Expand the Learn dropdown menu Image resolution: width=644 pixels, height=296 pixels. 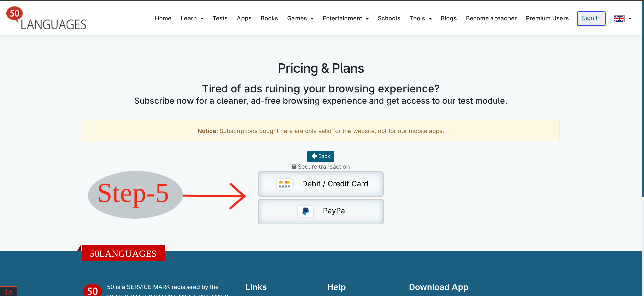pos(192,18)
